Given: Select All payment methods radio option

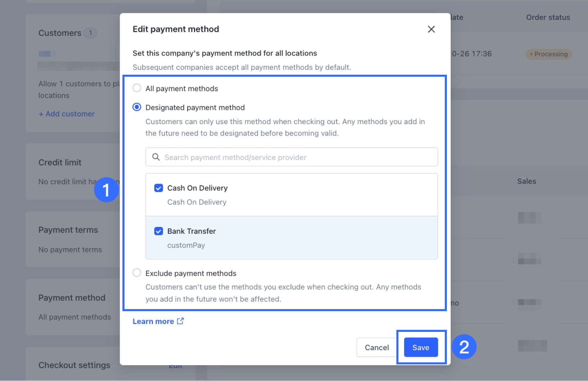Looking at the screenshot, I should 137,88.
